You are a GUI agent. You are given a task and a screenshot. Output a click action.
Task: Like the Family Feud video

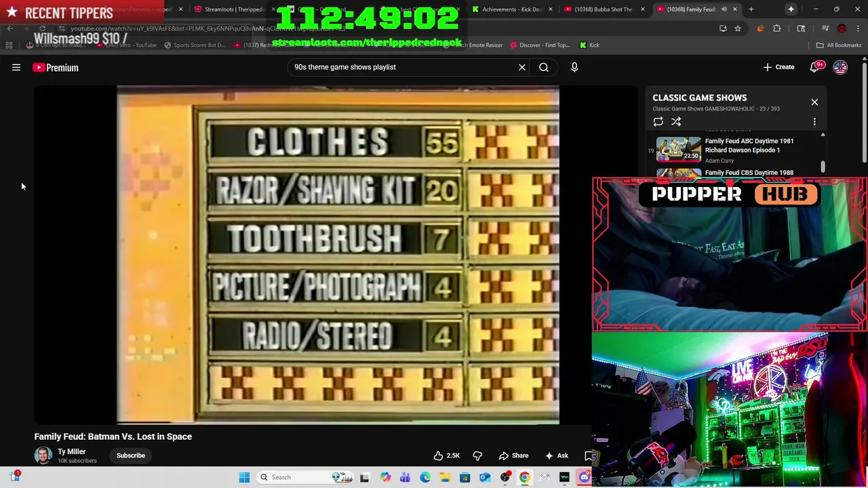coord(447,455)
